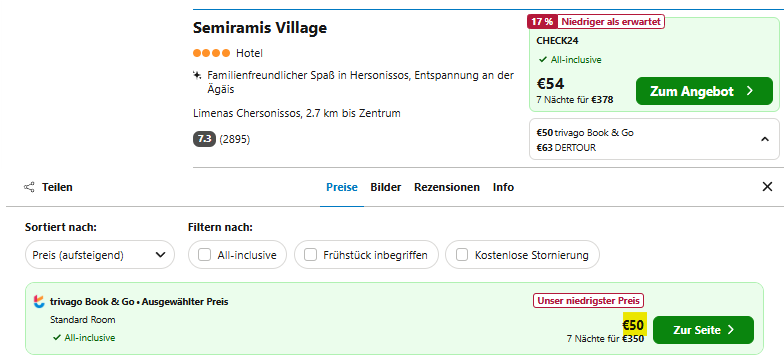Click the trivago Book & Go logo icon

point(39,302)
